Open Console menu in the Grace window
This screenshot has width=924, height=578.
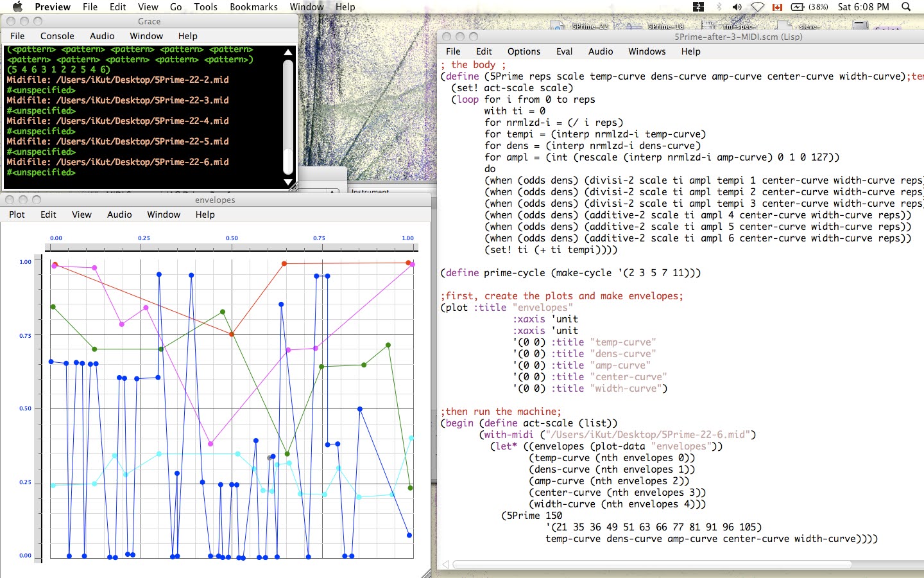(57, 36)
